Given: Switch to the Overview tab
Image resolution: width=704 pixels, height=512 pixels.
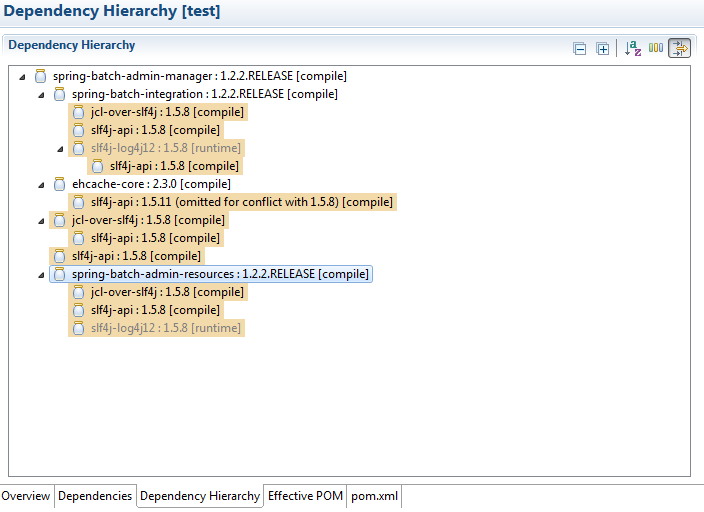Looking at the screenshot, I should coord(26,496).
